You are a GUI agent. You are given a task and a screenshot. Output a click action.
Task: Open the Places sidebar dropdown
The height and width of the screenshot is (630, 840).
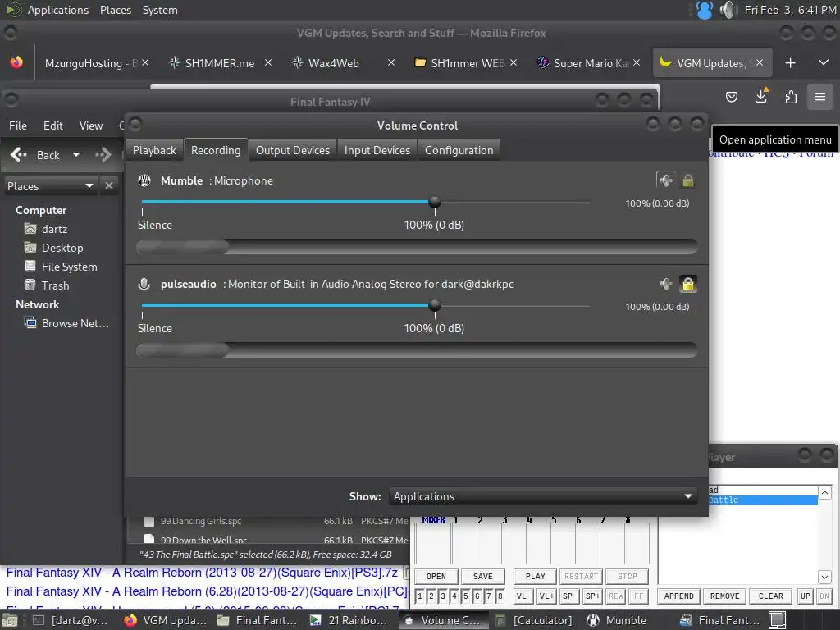(x=51, y=186)
